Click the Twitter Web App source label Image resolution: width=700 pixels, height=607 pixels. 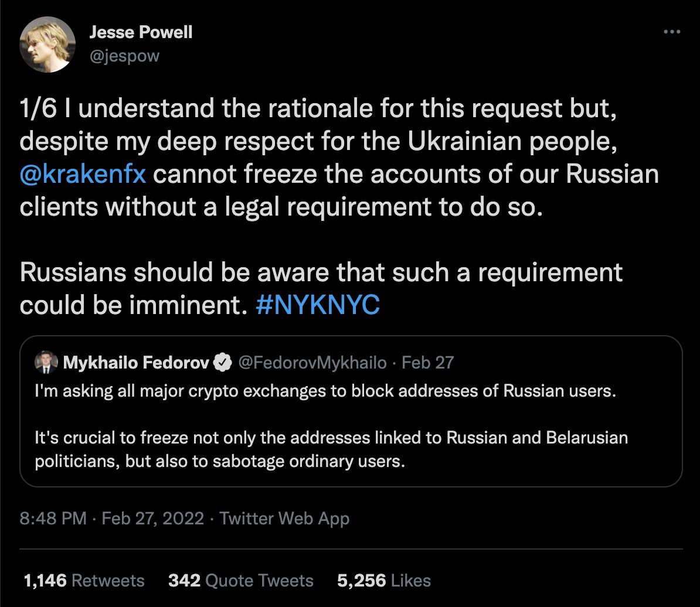284,519
